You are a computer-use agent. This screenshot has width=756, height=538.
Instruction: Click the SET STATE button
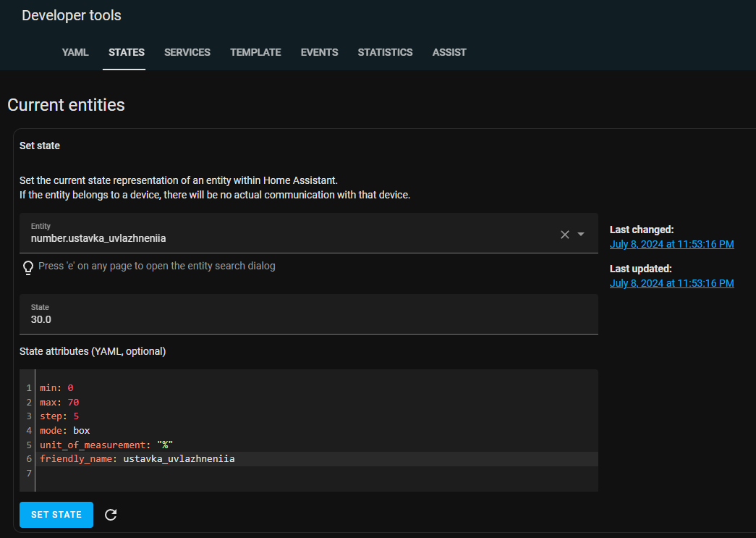56,515
